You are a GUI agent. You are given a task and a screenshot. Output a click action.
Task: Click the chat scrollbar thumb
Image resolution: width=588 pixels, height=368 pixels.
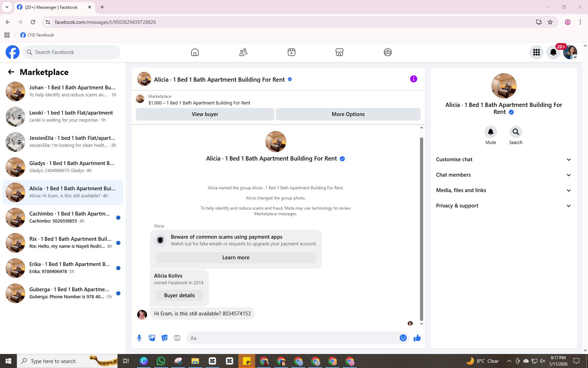(421, 229)
